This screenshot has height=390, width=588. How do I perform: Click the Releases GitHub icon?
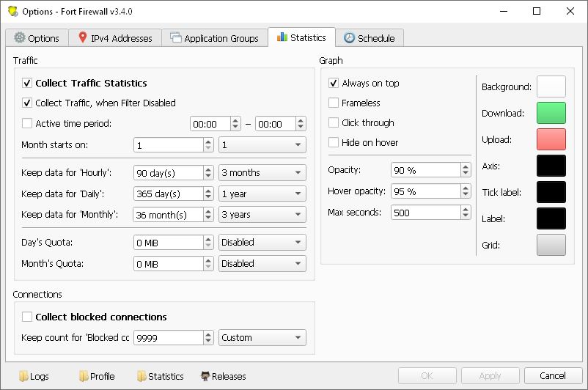click(205, 376)
